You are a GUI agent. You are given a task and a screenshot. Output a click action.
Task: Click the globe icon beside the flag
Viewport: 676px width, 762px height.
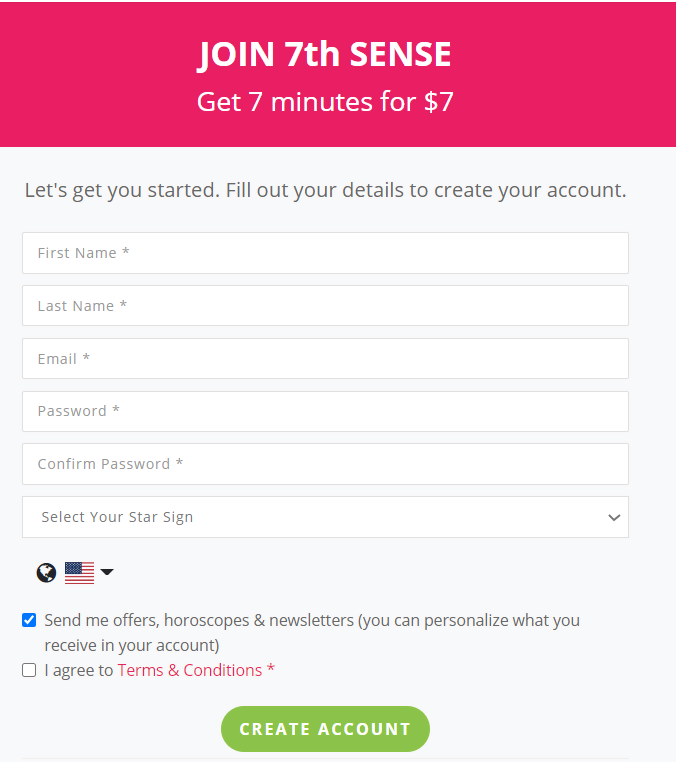46,572
